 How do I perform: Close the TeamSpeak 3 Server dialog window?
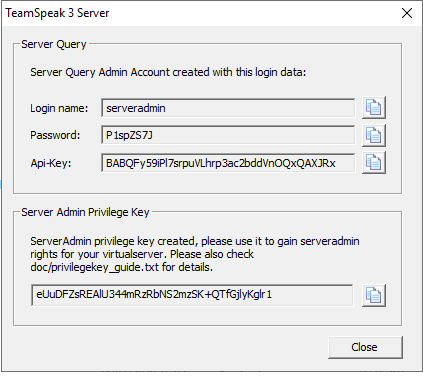click(407, 13)
